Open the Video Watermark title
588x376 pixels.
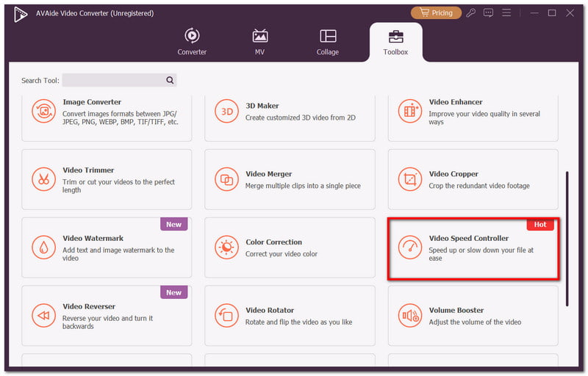(93, 239)
